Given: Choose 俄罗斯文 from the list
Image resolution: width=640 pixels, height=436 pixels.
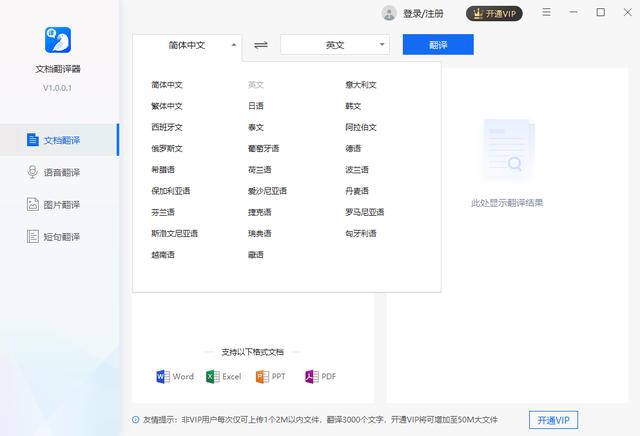Looking at the screenshot, I should click(167, 149).
